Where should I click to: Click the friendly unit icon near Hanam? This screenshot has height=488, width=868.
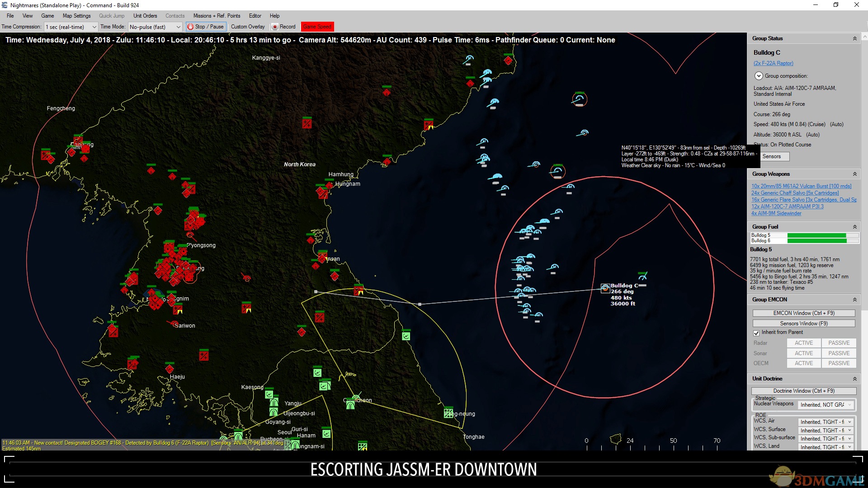(x=326, y=433)
